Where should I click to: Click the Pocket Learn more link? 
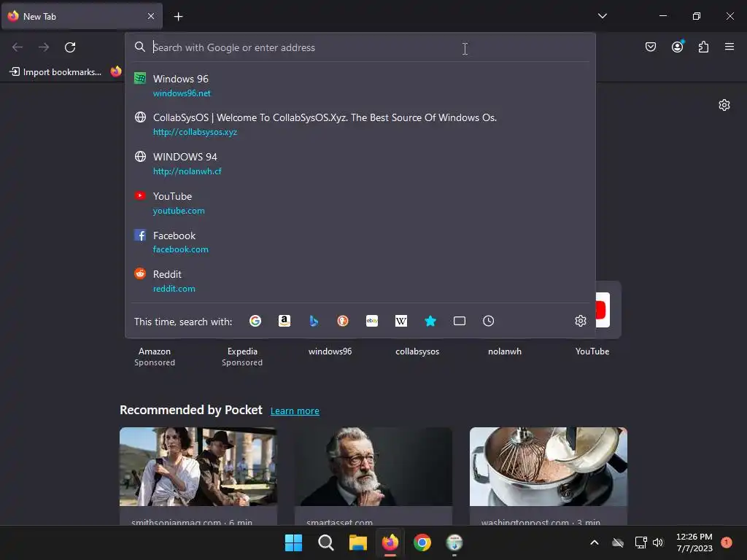[x=295, y=411]
